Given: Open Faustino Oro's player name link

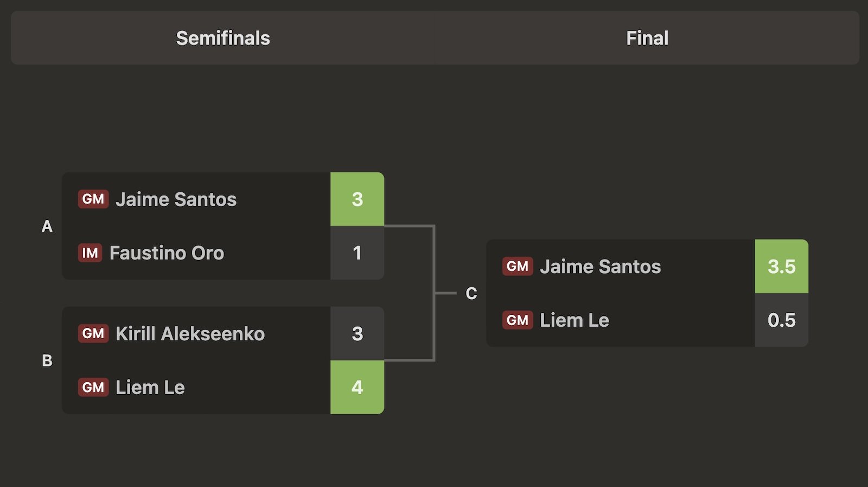Looking at the screenshot, I should tap(167, 253).
